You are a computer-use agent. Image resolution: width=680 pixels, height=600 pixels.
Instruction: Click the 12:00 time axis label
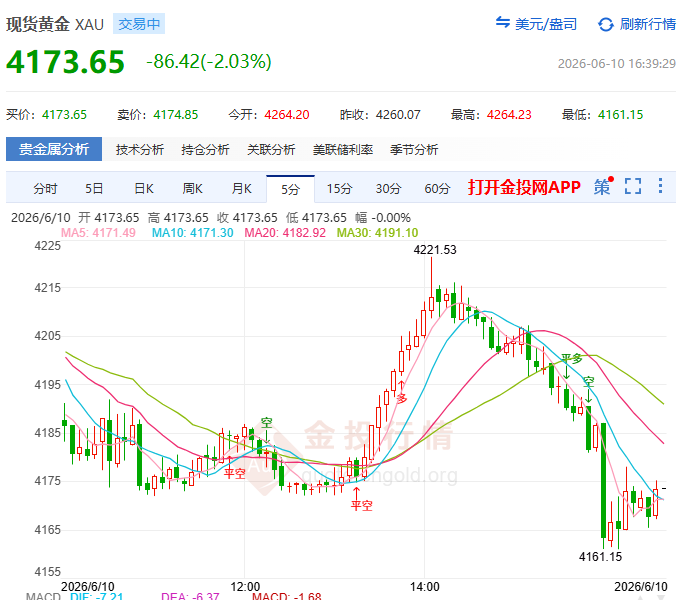click(x=245, y=587)
